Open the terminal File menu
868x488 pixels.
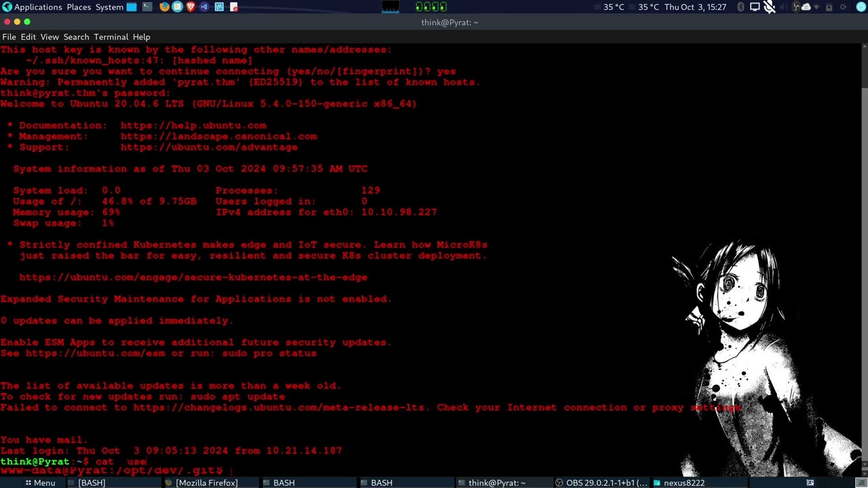[x=9, y=37]
